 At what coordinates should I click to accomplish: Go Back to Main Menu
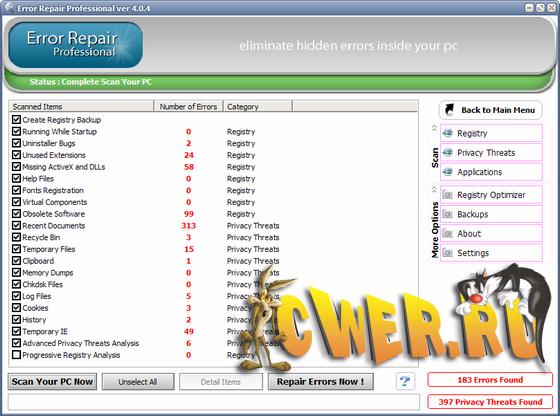491,110
